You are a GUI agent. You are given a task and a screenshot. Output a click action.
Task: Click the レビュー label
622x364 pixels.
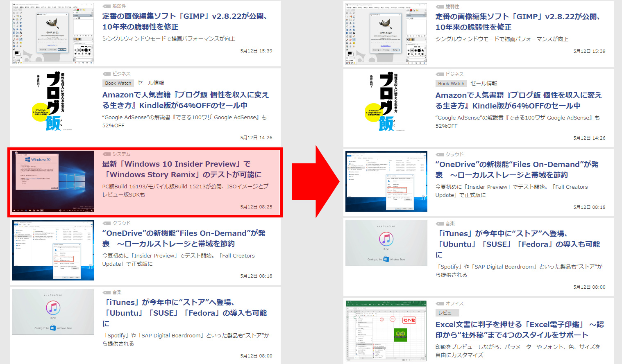(447, 313)
